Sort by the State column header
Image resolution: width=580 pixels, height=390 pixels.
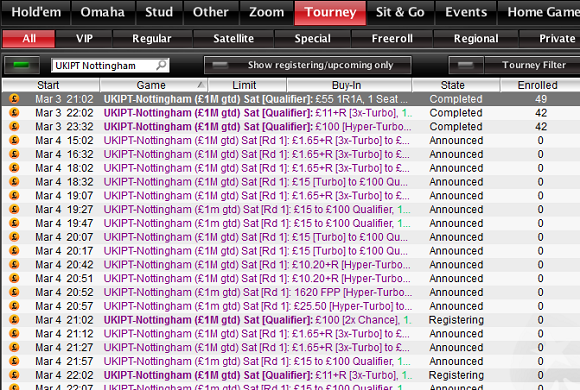pyautogui.click(x=456, y=85)
